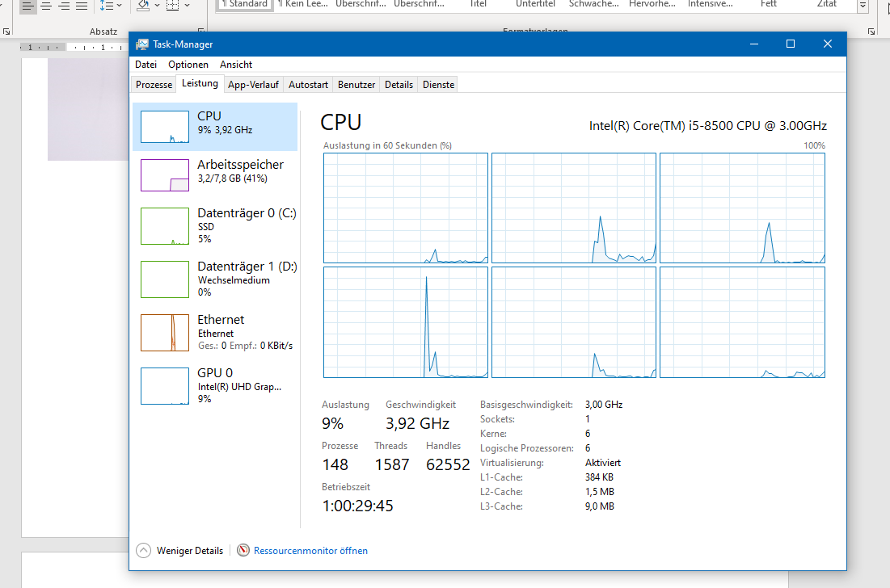Screen dimensions: 890x588
Task: Open the Details tab
Action: click(399, 85)
